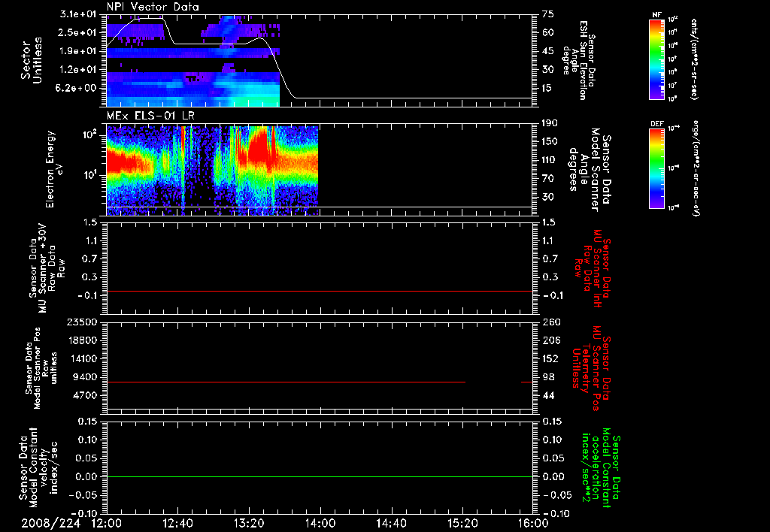The width and height of the screenshot is (770, 532).
Task: Click the NF units 'cnts/(cm**2-sr-sec)' label
Action: click(x=694, y=59)
